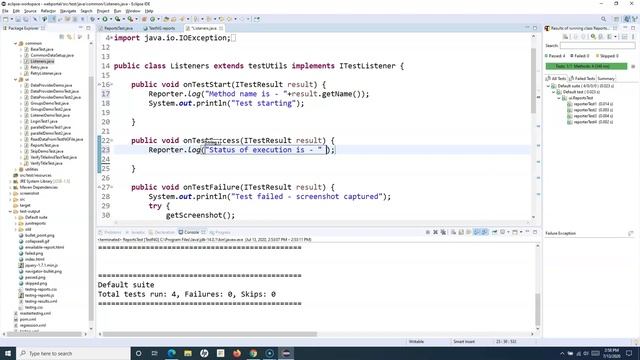This screenshot has width=640, height=360.
Task: Click Link with Editor icon in Package Explorer
Action: click(69, 37)
